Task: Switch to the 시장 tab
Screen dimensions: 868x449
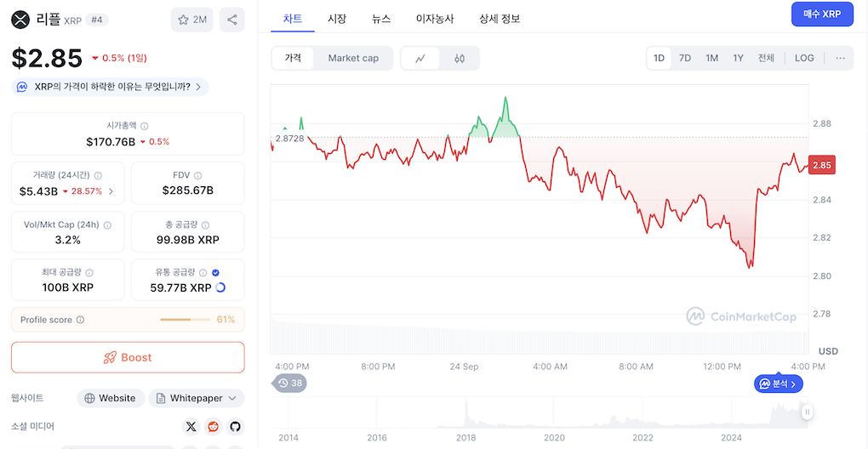Action: tap(337, 18)
